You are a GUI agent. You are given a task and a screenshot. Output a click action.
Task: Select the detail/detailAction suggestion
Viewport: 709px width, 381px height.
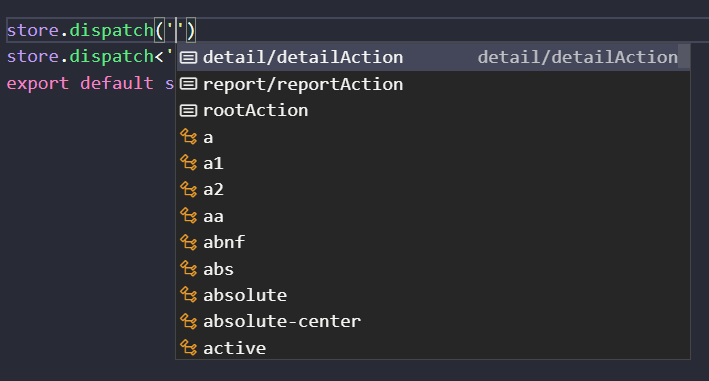click(433, 57)
